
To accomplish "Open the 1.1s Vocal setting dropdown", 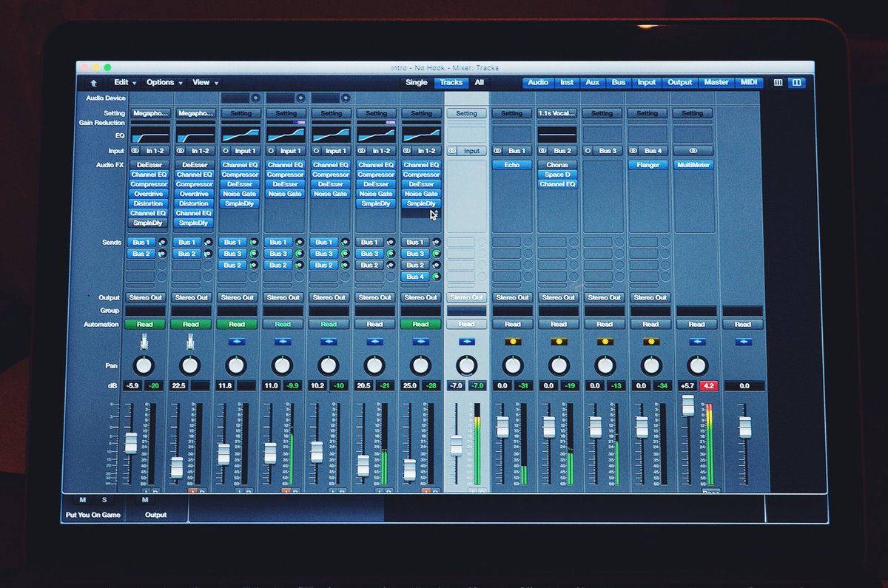I will [557, 113].
